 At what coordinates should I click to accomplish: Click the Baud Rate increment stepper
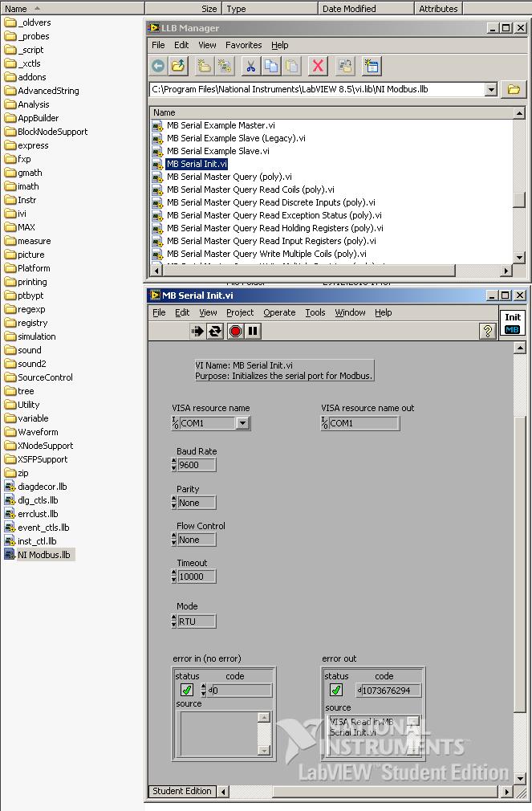[x=174, y=462]
